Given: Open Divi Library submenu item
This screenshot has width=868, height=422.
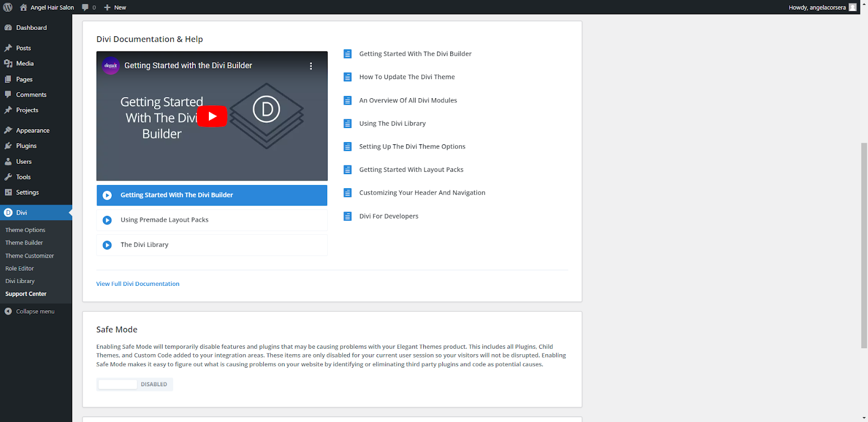Looking at the screenshot, I should pyautogui.click(x=20, y=281).
